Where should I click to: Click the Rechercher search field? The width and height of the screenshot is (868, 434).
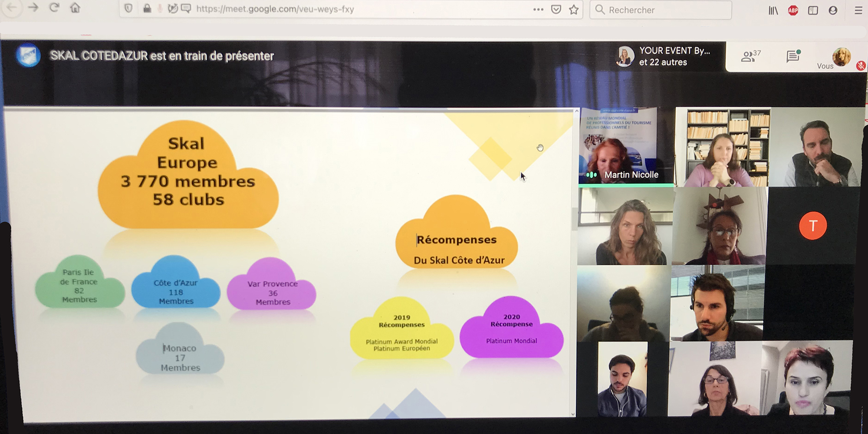coord(661,10)
